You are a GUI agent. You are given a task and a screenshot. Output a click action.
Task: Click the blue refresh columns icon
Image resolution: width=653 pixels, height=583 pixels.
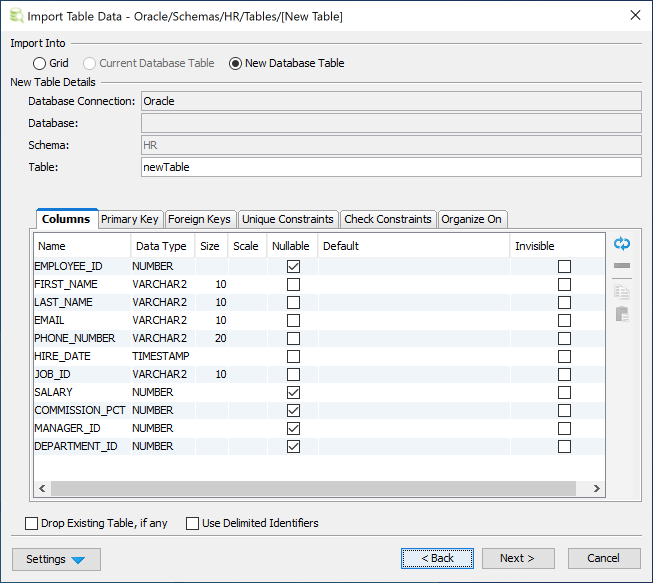click(622, 244)
